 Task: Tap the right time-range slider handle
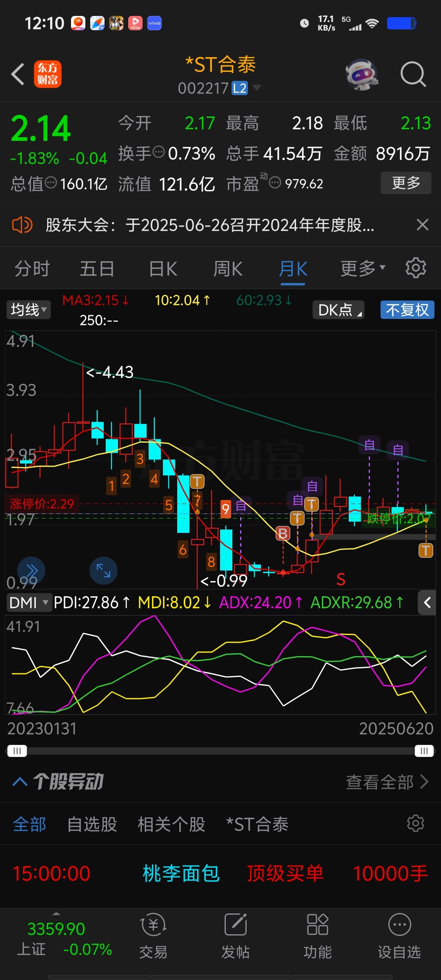[424, 751]
